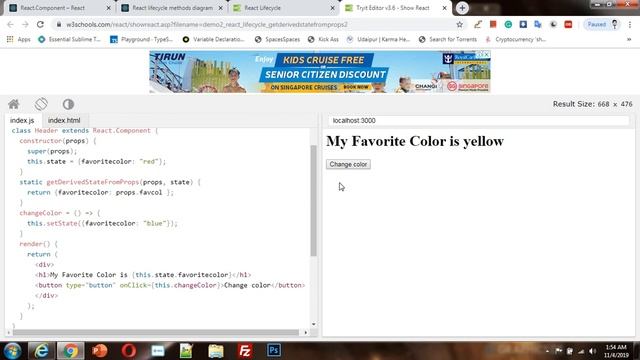This screenshot has width=640, height=360.
Task: Open Chrome from the taskbar
Action: tap(70, 351)
